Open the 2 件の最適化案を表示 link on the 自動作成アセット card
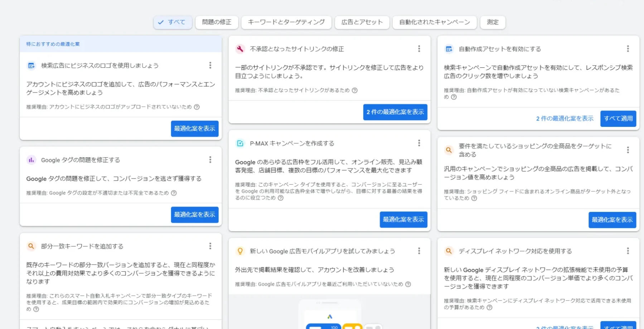Image resolution: width=644 pixels, height=329 pixels. tap(565, 119)
